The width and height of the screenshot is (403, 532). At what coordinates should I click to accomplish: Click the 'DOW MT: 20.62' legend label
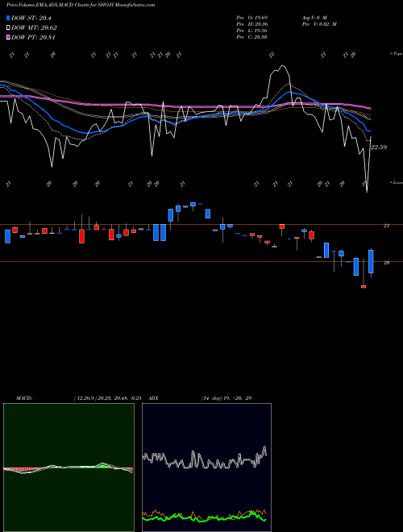tap(34, 28)
